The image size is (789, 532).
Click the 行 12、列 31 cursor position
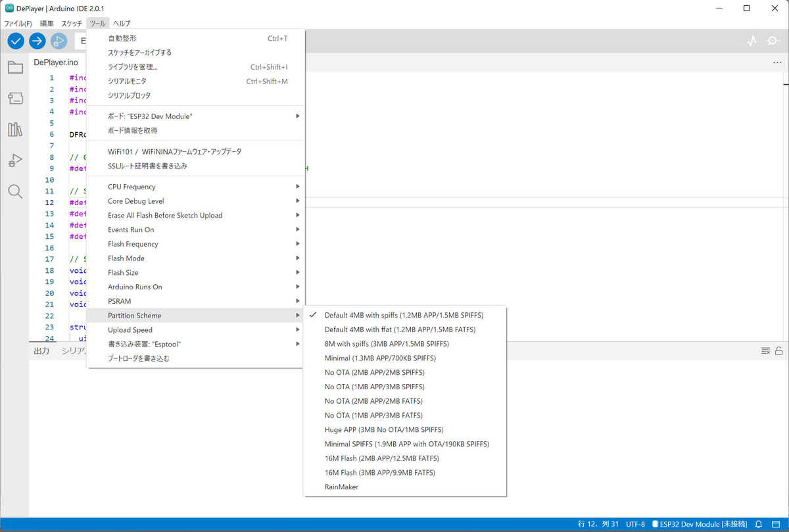(598, 524)
